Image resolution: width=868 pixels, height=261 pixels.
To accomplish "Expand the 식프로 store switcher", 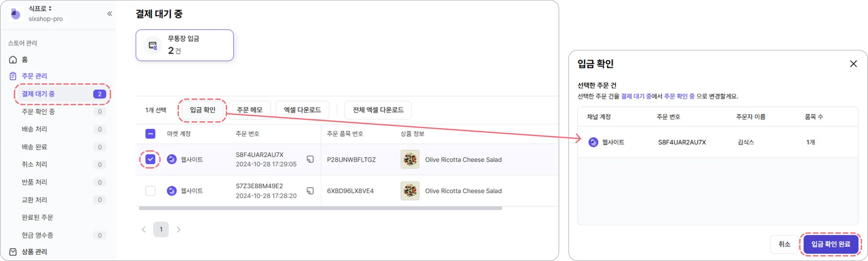I will pos(40,8).
